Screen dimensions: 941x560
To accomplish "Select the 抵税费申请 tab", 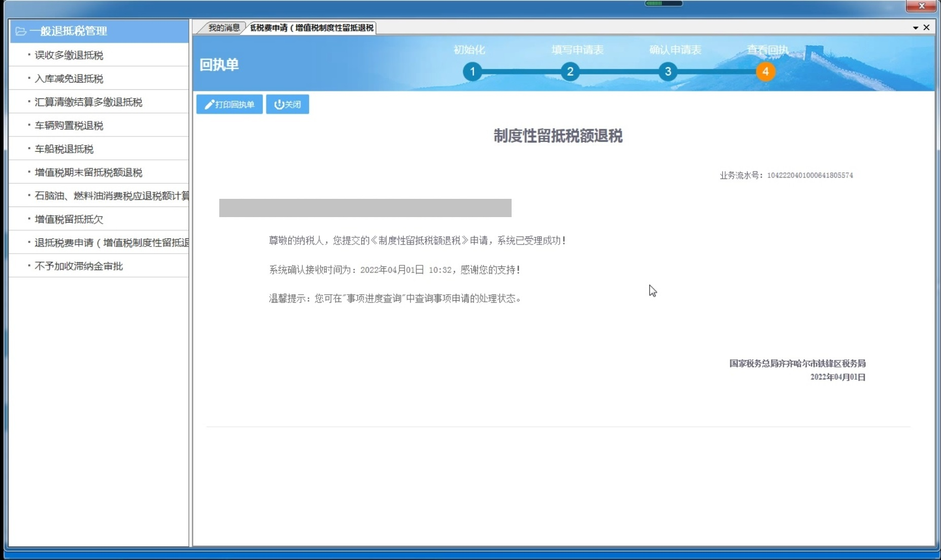I will tap(311, 28).
